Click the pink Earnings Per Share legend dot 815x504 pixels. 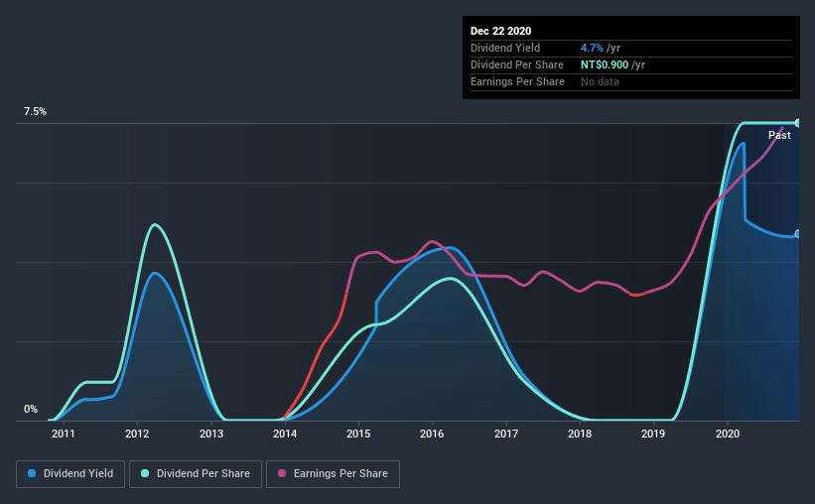(x=282, y=473)
